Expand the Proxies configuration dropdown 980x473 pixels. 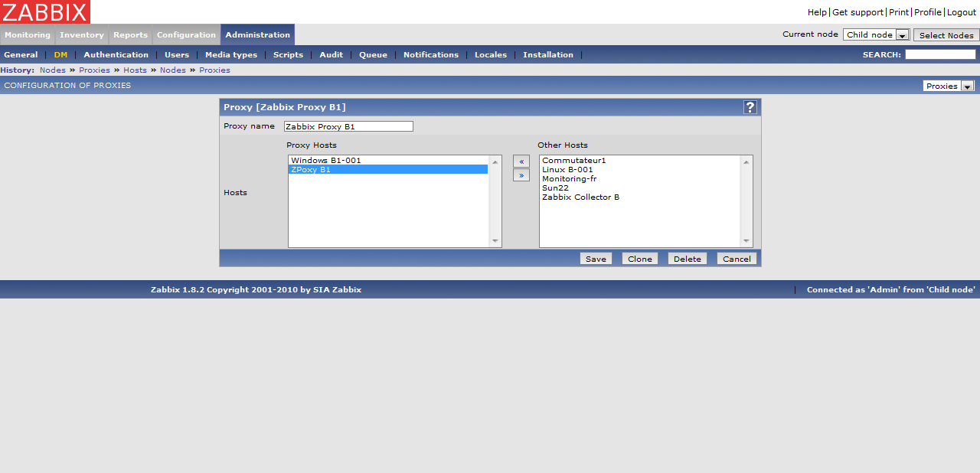click(x=948, y=86)
